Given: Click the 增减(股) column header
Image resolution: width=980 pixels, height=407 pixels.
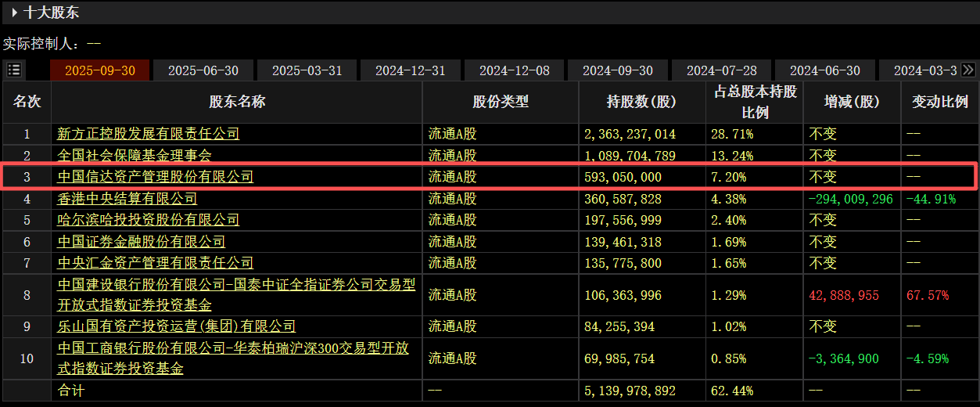Looking at the screenshot, I should click(x=852, y=103).
